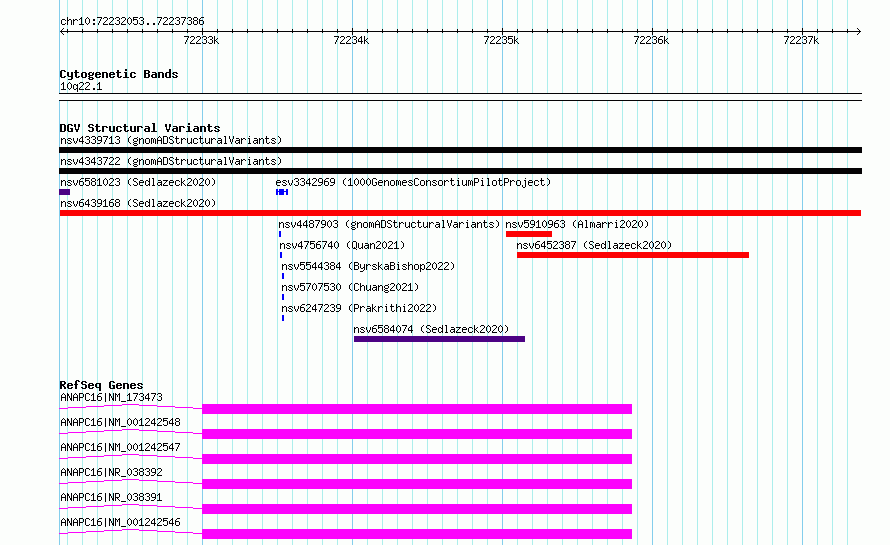Open the ANAPC16|NM_001242547 transcript label

pos(120,447)
